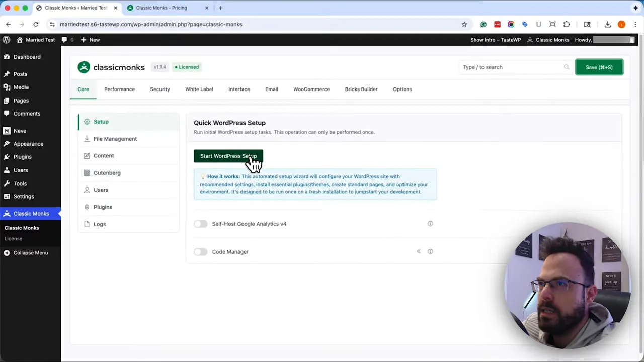Click the Plugins icon in side panel
Viewport: 644px width, 362px height.
[x=87, y=207]
